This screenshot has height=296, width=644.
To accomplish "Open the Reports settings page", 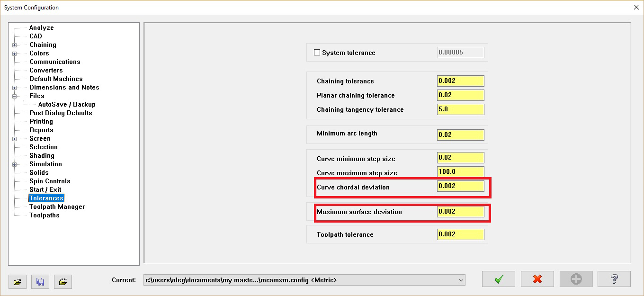I will click(41, 130).
